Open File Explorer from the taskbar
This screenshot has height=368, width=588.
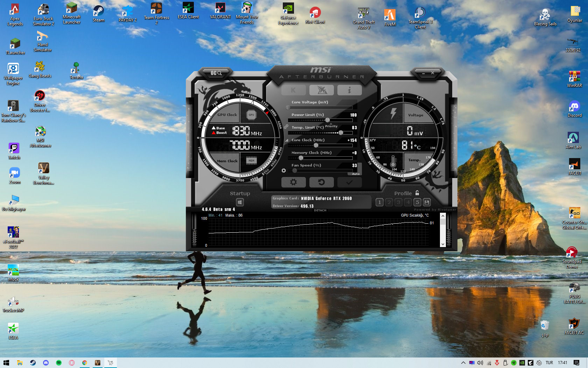20,363
